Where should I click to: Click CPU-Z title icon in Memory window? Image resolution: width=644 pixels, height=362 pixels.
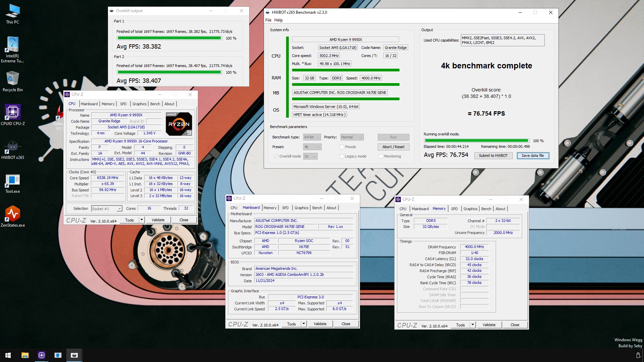398,199
